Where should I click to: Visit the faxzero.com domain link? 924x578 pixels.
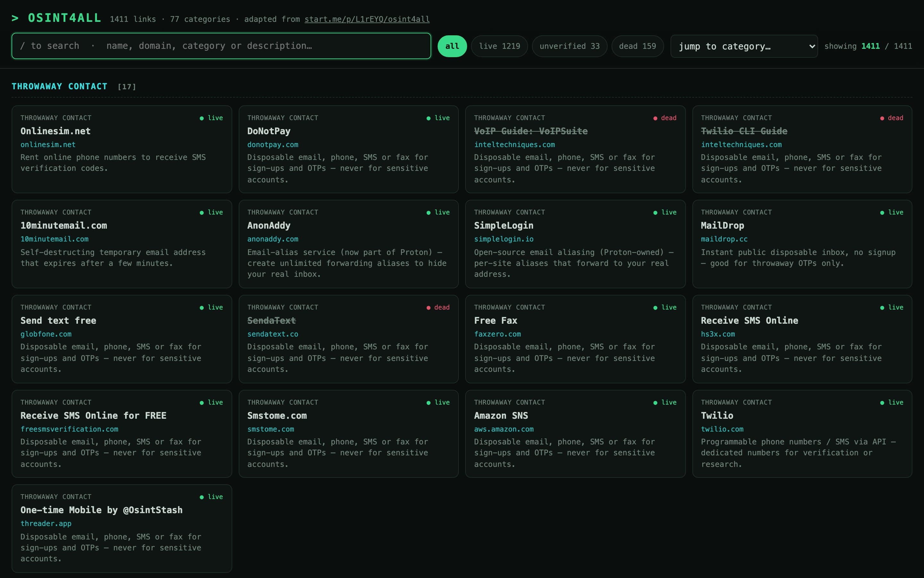pos(498,334)
